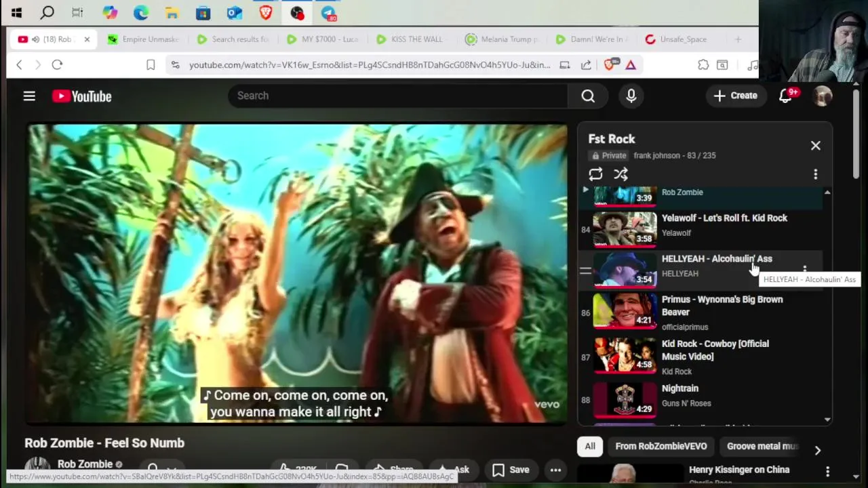Switch to Search results tab
The image size is (868, 488).
tap(233, 39)
